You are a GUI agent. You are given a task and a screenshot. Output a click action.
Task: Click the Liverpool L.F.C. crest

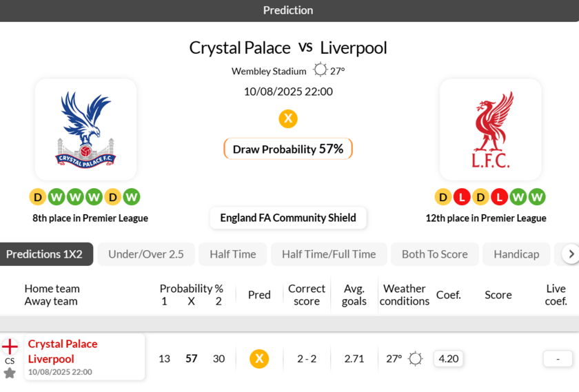490,130
